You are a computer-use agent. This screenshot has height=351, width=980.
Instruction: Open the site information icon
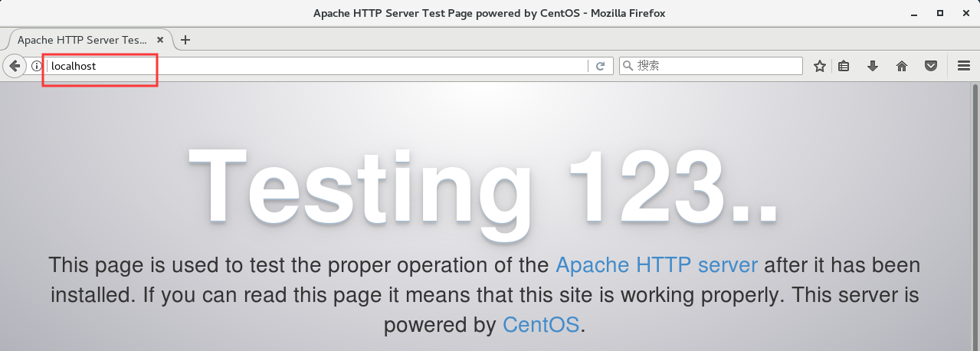point(36,66)
